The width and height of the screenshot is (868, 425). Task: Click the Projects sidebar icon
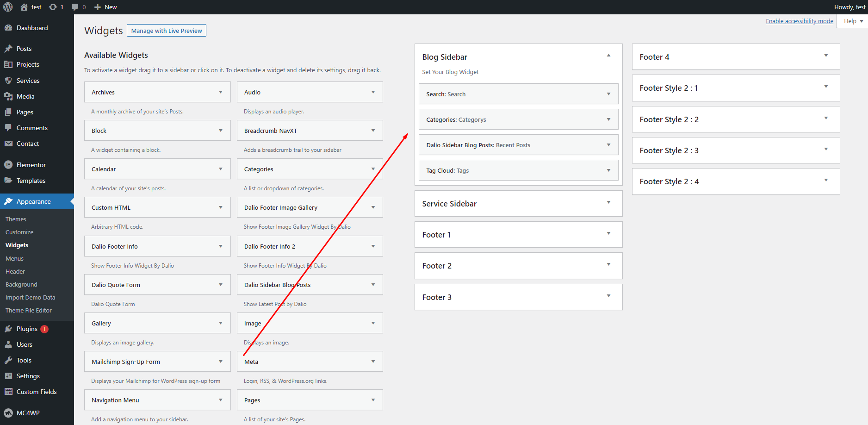[x=8, y=64]
